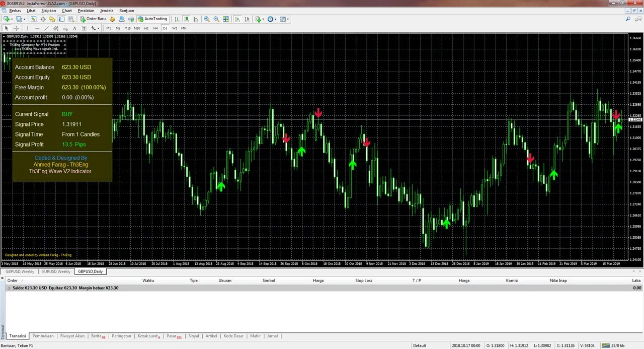644x349 pixels.
Task: Open the Profiles toolbar icon
Action: click(x=19, y=19)
